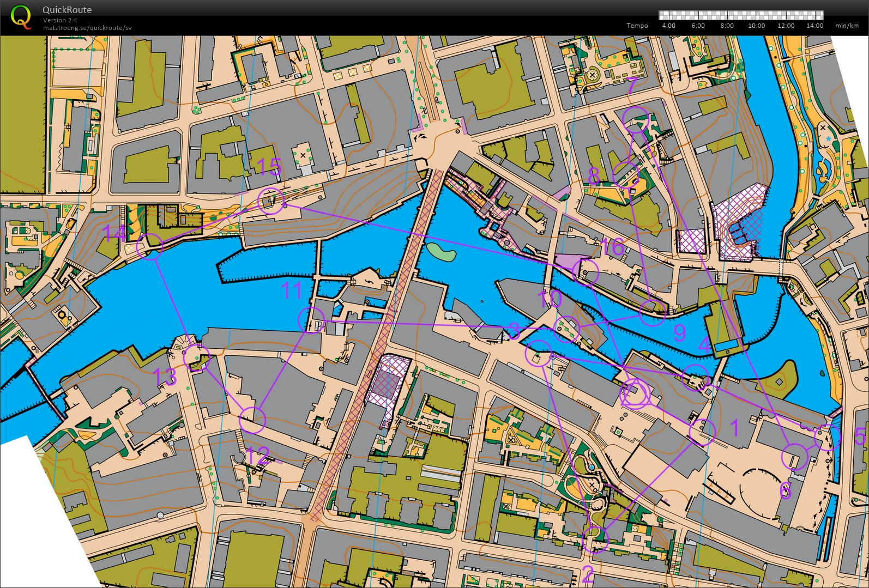The width and height of the screenshot is (869, 588).
Task: Select the 10:00 tempo value
Action: [x=756, y=26]
